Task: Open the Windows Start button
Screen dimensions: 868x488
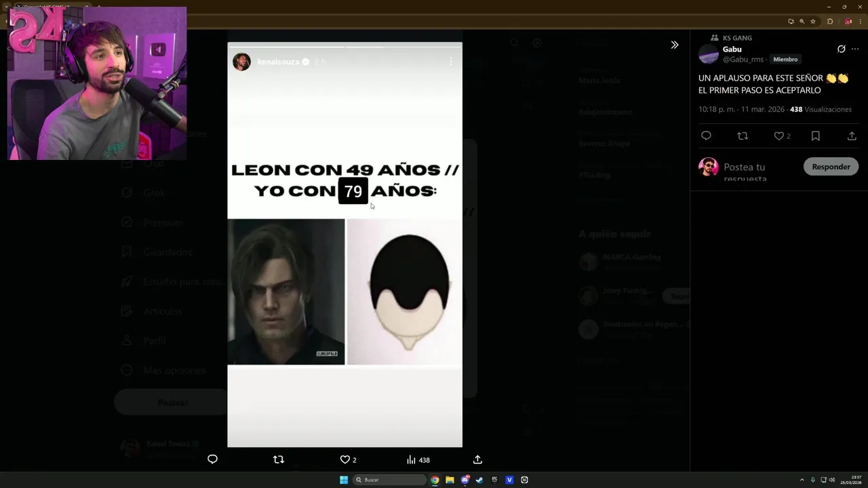Action: tap(344, 480)
